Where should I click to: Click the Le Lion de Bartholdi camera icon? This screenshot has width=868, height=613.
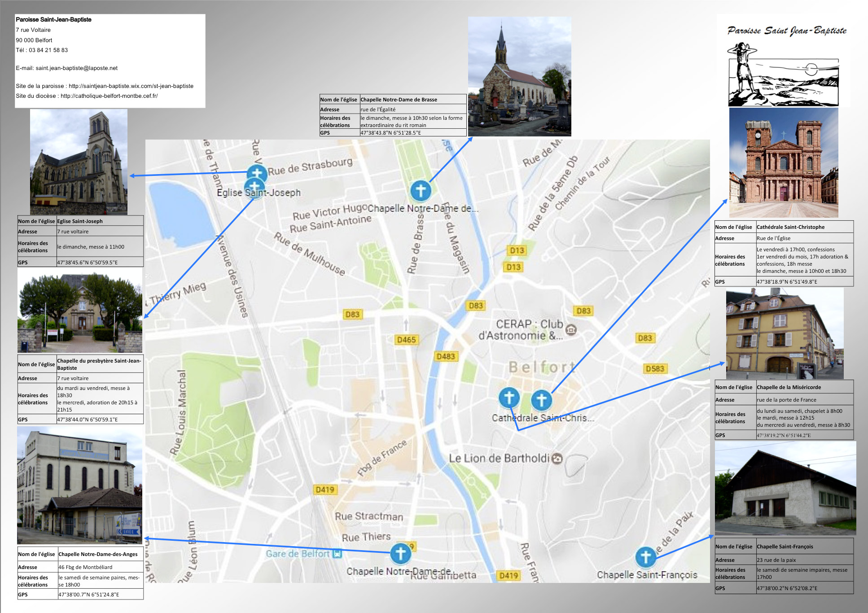(x=557, y=458)
